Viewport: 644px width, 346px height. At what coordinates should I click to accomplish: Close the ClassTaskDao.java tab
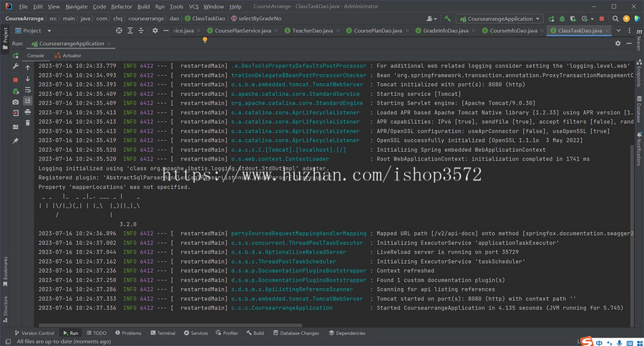[607, 31]
